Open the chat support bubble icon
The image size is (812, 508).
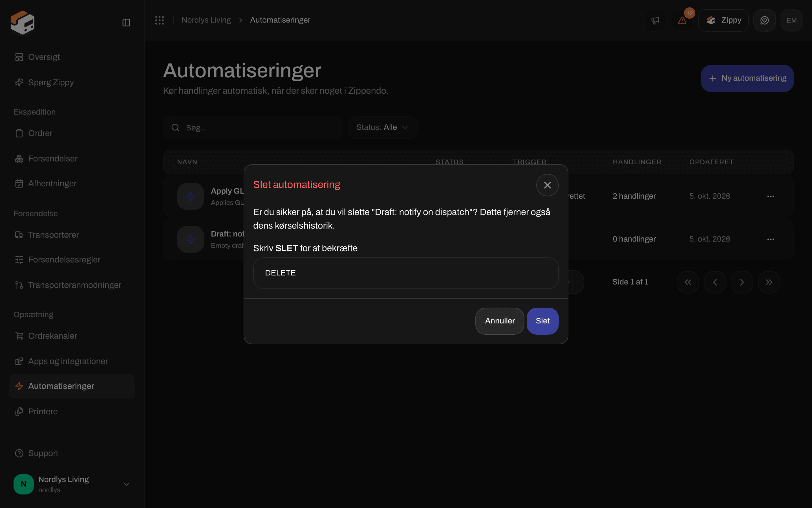[764, 21]
